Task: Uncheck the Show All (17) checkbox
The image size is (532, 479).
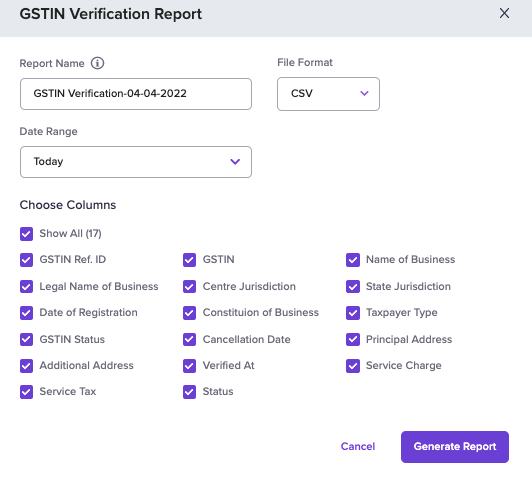Action: tap(26, 234)
